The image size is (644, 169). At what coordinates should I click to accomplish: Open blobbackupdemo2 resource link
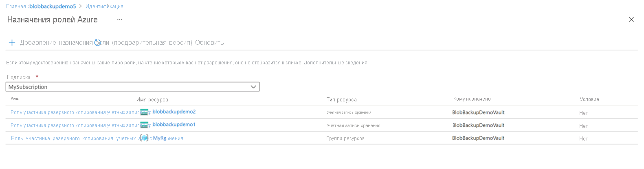tap(174, 112)
